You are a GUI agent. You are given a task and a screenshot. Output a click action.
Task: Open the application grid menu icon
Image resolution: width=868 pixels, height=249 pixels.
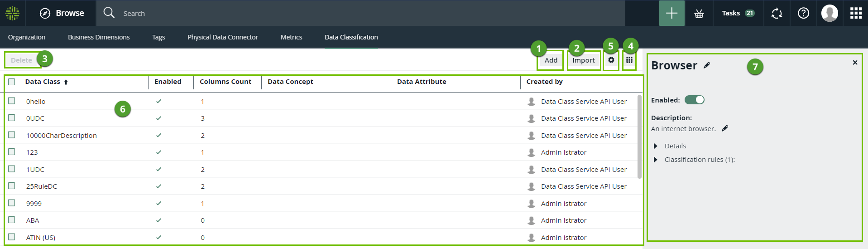coord(856,14)
